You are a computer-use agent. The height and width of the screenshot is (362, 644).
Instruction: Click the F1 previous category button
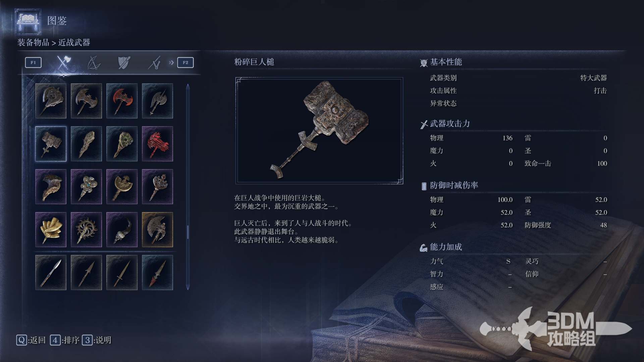(x=33, y=62)
